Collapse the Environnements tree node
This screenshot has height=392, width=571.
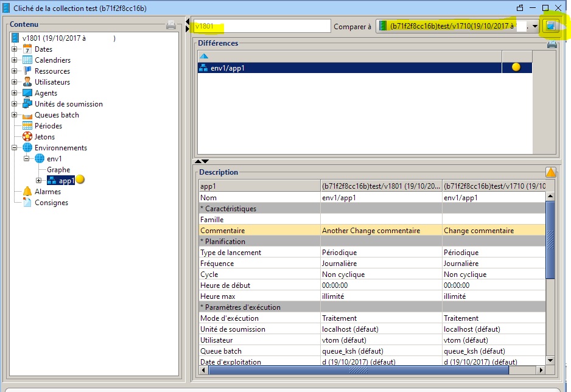click(x=14, y=148)
